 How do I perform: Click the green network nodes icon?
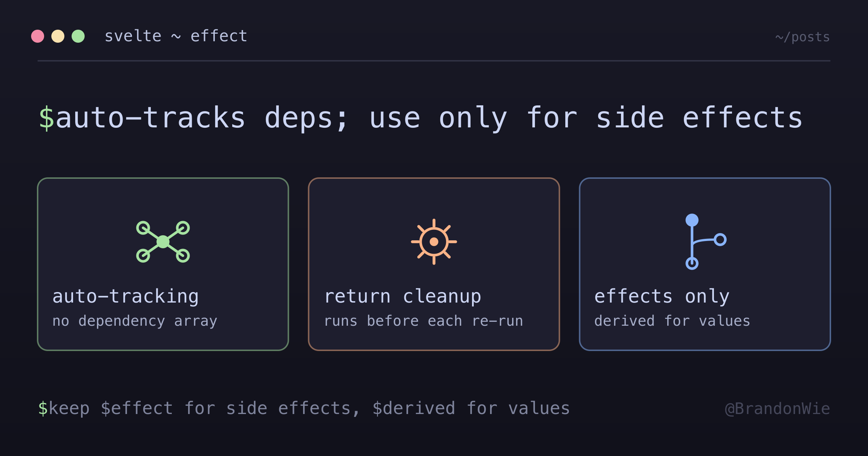(x=163, y=242)
